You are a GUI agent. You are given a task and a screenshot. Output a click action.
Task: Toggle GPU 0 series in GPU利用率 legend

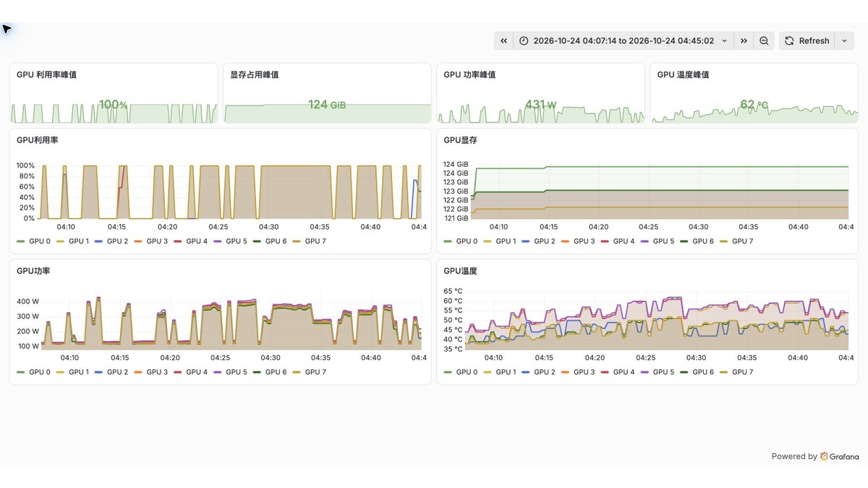click(40, 241)
